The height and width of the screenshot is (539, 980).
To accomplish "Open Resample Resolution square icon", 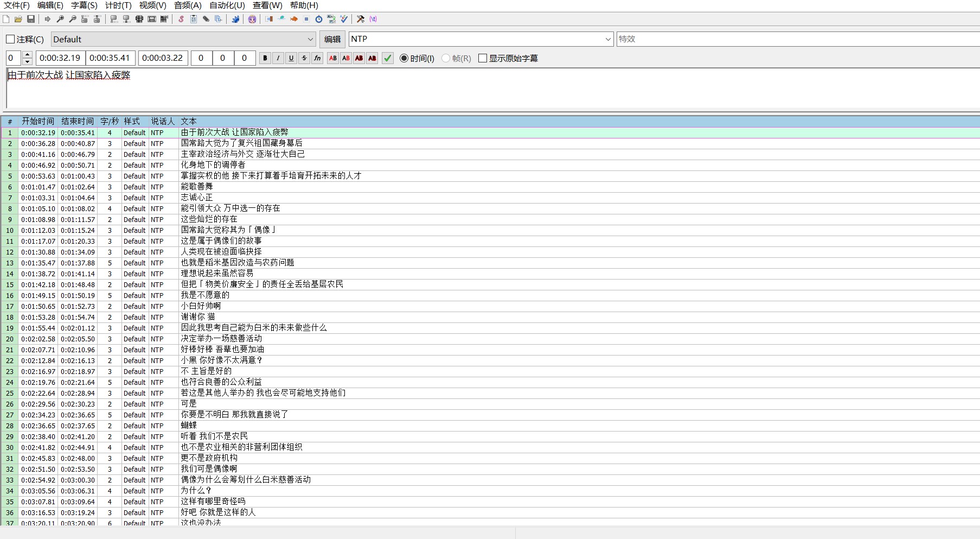I will coord(306,19).
